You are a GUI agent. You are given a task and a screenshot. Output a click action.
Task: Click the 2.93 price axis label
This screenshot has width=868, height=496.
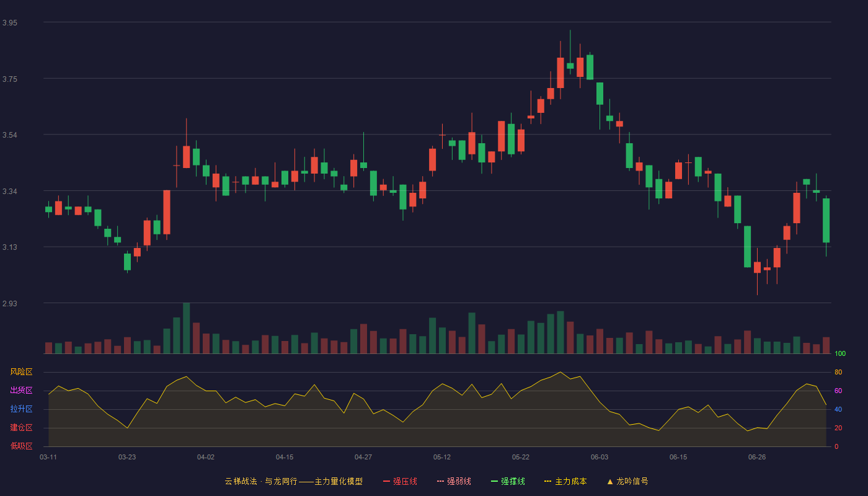click(10, 304)
